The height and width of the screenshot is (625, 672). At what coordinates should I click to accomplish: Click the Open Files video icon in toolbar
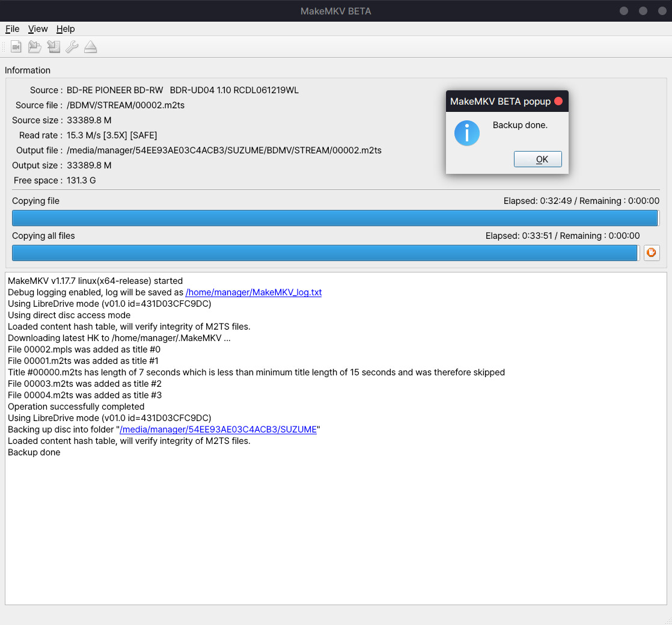[16, 47]
